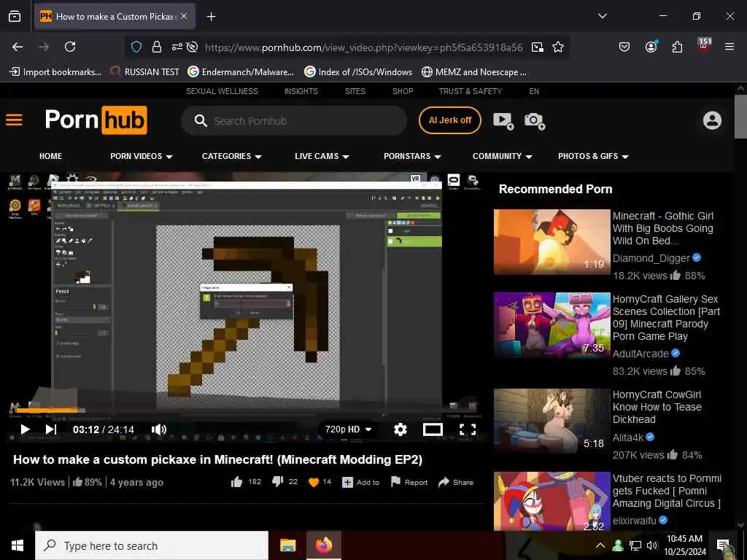Open Trust & Safety link
The image size is (747, 560).
[471, 91]
